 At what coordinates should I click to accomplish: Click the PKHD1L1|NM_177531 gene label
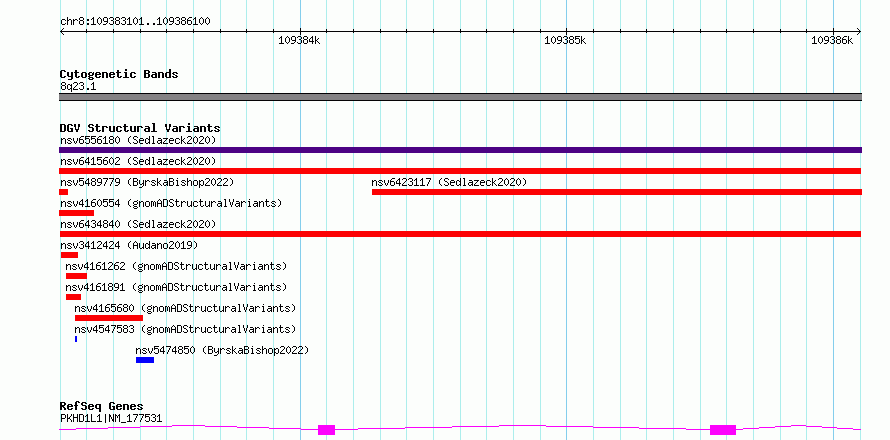(111, 418)
